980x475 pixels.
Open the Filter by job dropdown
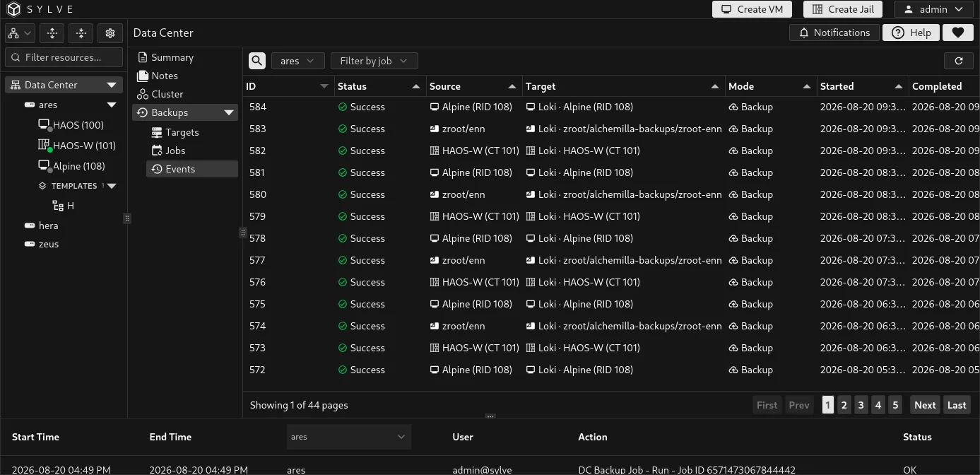[x=374, y=61]
